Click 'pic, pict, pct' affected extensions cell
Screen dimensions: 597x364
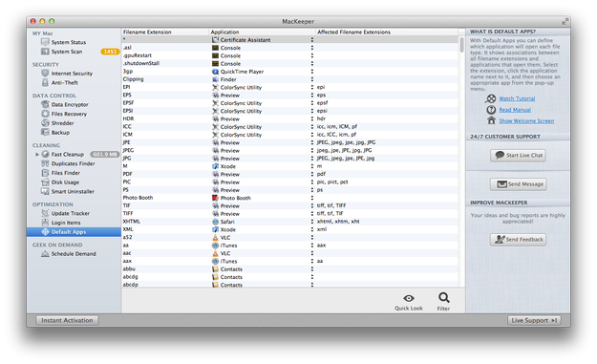coord(332,182)
